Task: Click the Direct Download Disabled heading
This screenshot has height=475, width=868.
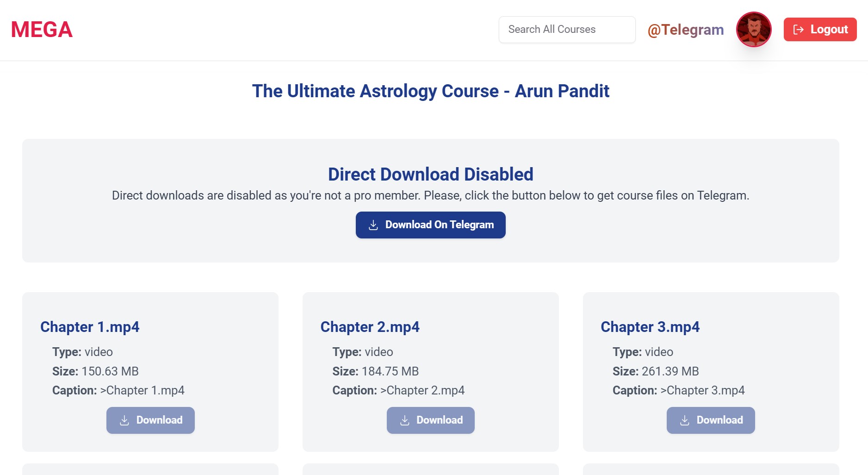Action: pos(430,175)
